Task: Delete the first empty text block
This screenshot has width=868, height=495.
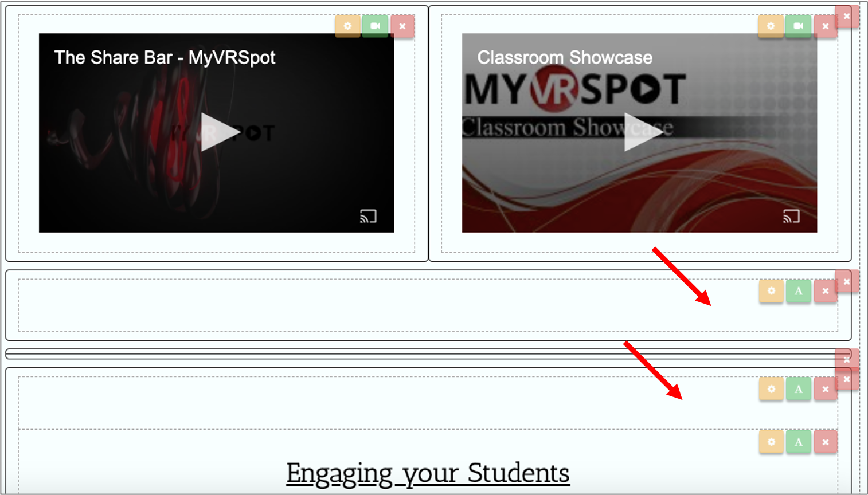Action: tap(826, 291)
